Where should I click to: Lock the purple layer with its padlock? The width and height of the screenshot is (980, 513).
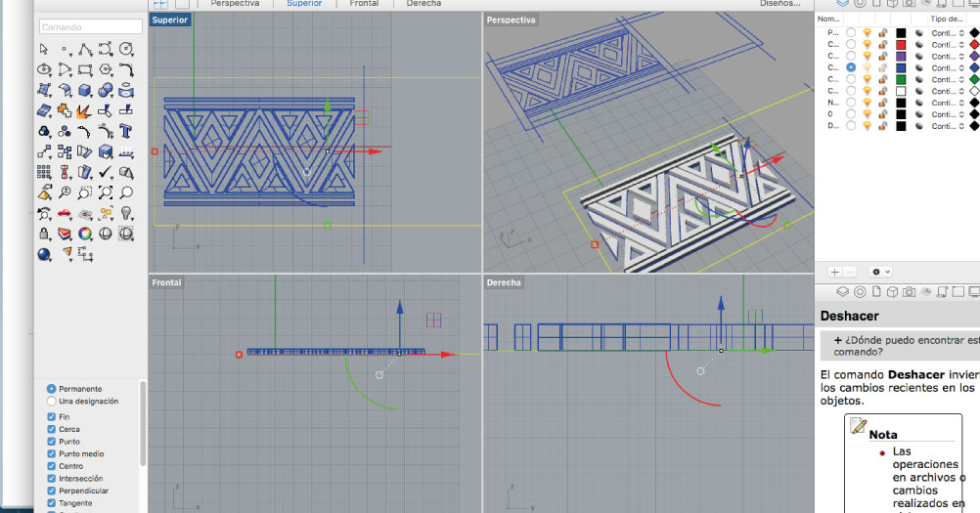coord(883,56)
